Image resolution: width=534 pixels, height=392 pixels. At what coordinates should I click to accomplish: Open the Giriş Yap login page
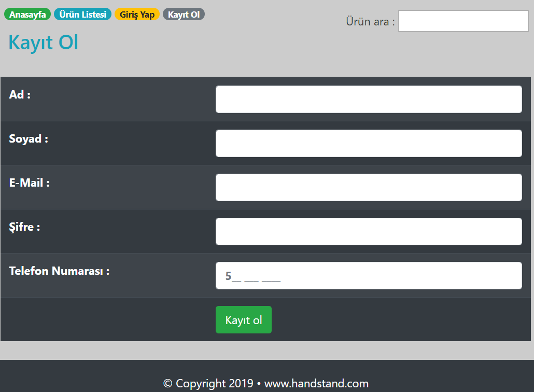pyautogui.click(x=137, y=15)
